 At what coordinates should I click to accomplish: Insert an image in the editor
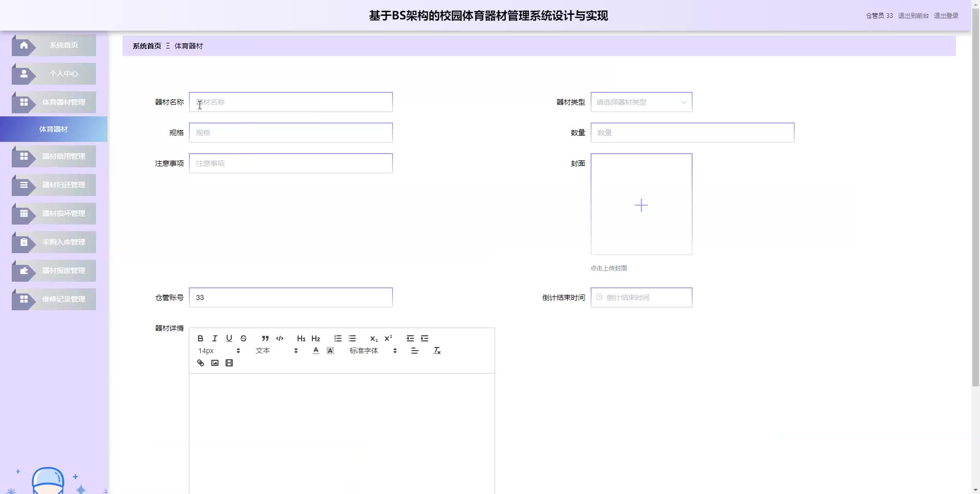215,363
